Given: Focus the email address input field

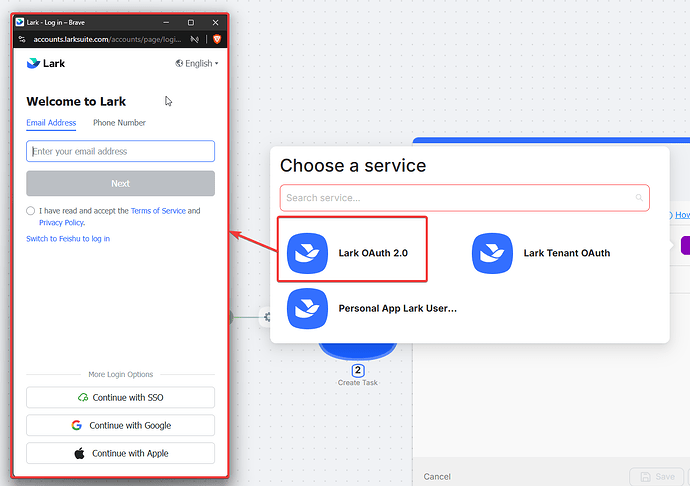Looking at the screenshot, I should click(121, 151).
